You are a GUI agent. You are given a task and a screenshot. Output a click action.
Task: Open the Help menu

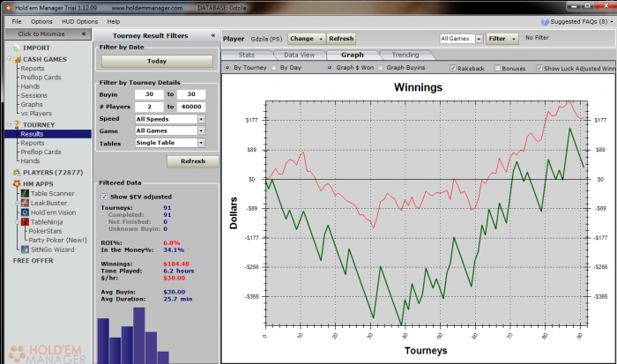point(114,22)
